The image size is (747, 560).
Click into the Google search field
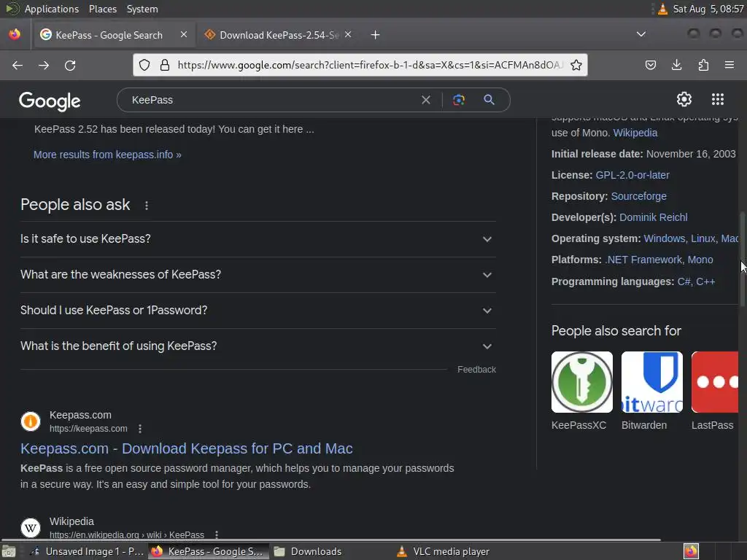(271, 100)
